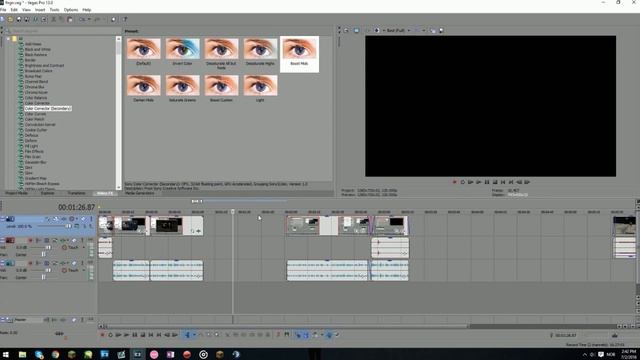Collapse the All effects folder
640x360 pixels.
click(x=8, y=39)
